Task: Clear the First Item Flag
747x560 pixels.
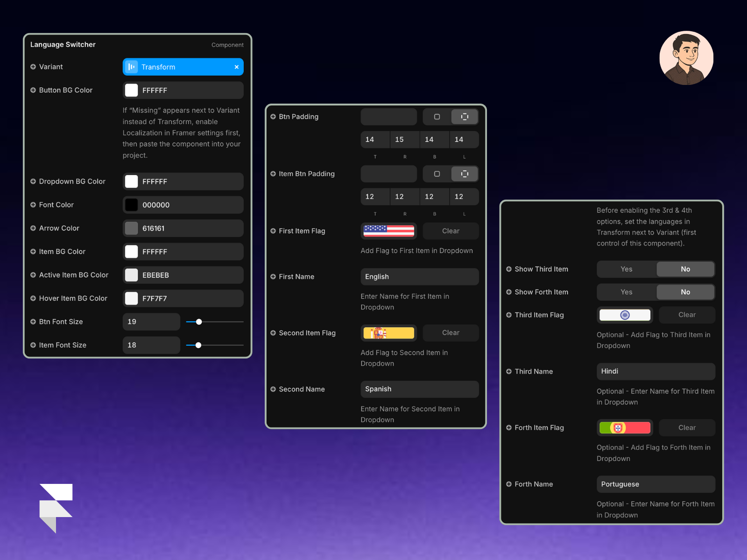Action: click(450, 231)
